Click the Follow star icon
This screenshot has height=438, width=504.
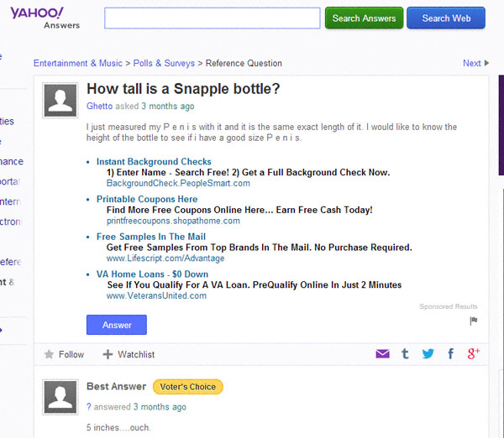(49, 355)
